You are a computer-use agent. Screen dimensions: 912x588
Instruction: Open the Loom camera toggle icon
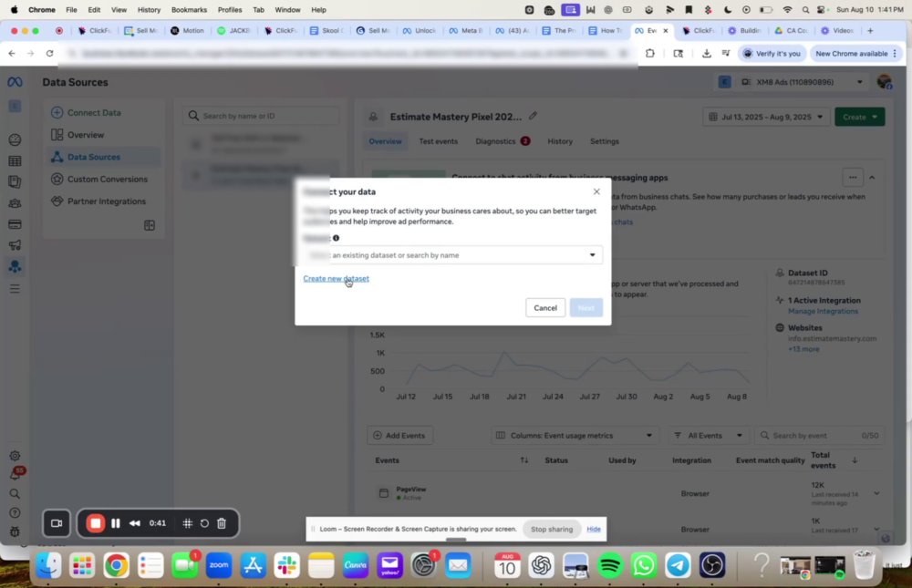click(57, 523)
